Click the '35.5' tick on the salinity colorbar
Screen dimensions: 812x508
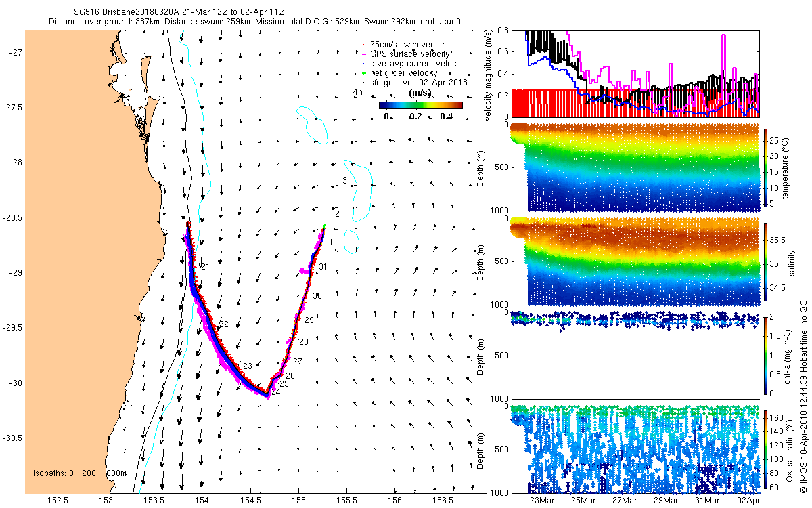(x=777, y=240)
